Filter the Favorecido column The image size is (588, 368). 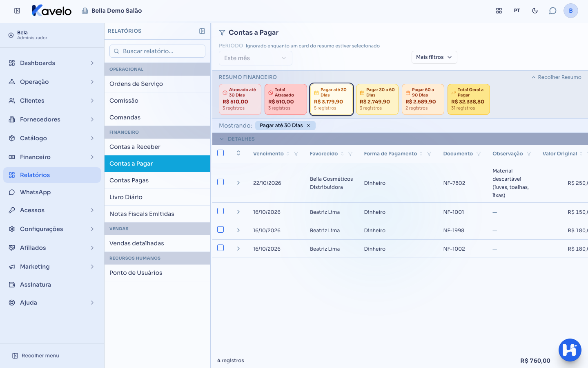pyautogui.click(x=350, y=154)
